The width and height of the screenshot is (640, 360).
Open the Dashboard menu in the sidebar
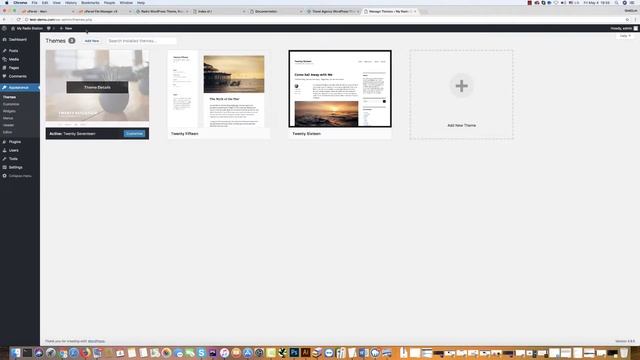(18, 40)
